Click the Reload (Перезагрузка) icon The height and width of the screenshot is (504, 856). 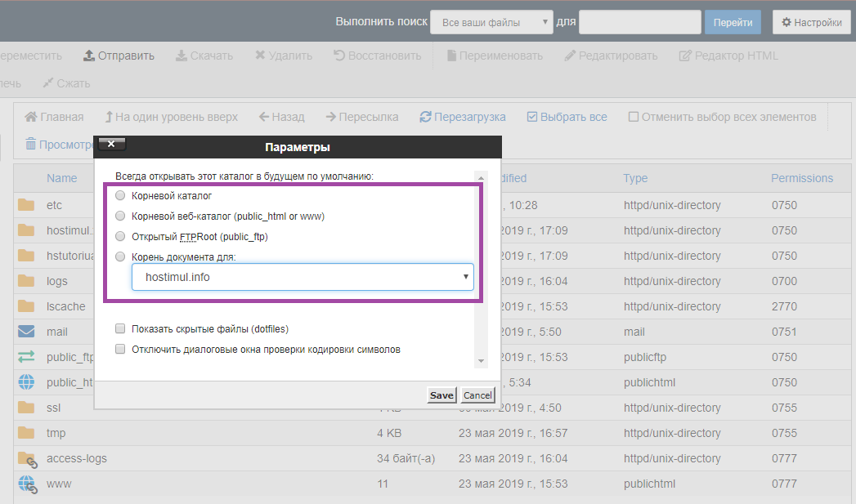point(425,117)
